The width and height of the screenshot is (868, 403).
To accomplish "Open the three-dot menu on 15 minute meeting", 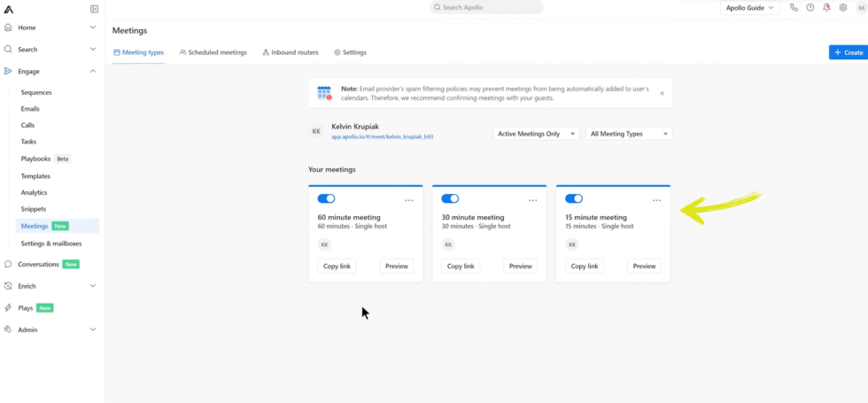I will (656, 200).
